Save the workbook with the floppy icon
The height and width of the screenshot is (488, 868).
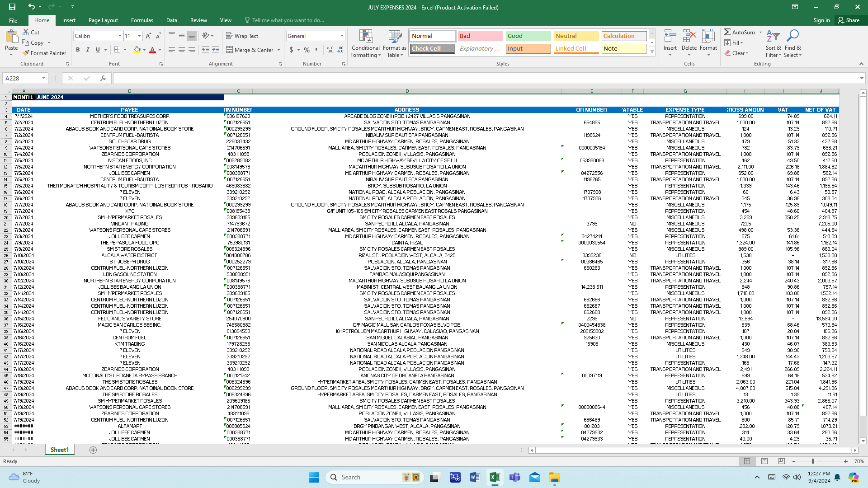(12, 7)
